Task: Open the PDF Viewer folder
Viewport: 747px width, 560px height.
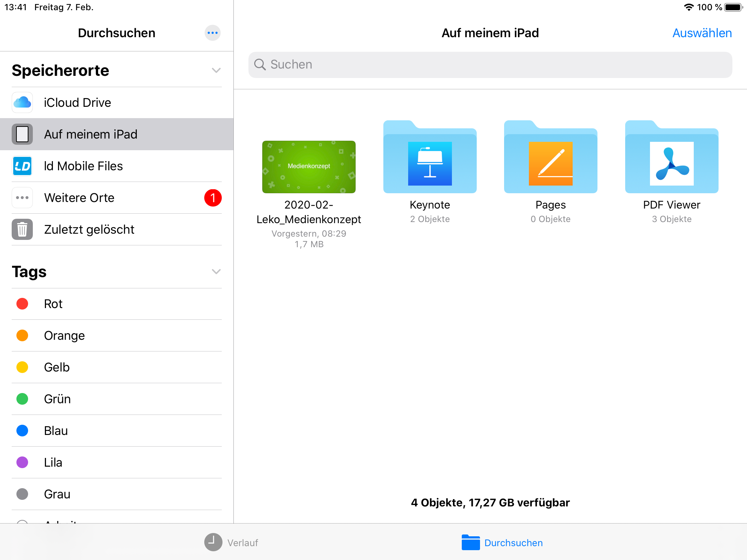Action: click(671, 157)
